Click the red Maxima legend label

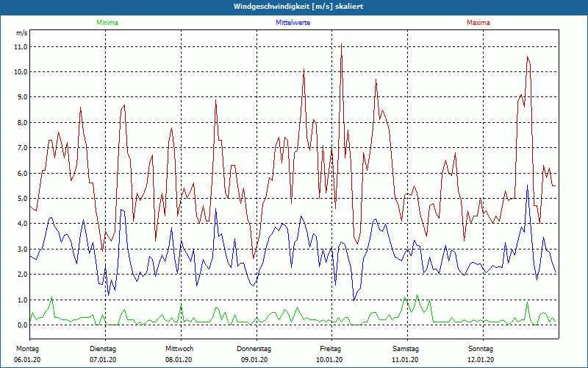[x=478, y=23]
